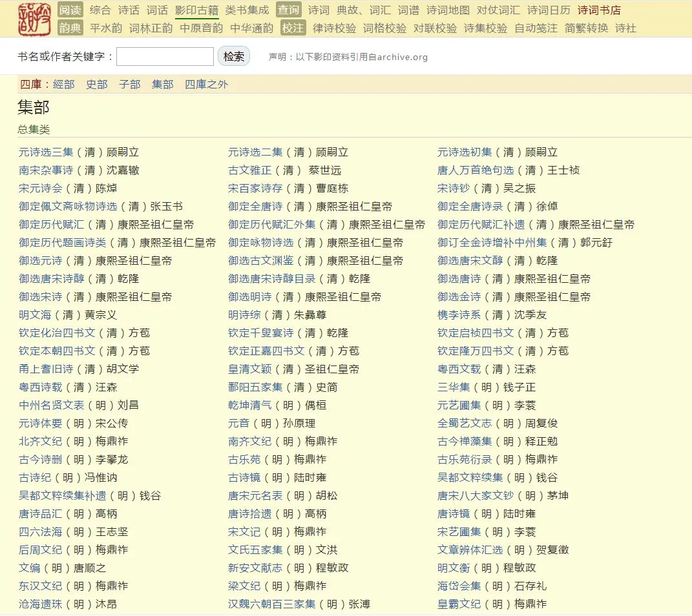Image resolution: width=692 pixels, height=616 pixels.
Task: Open 鄱阳五家集 book link
Action: (x=255, y=387)
